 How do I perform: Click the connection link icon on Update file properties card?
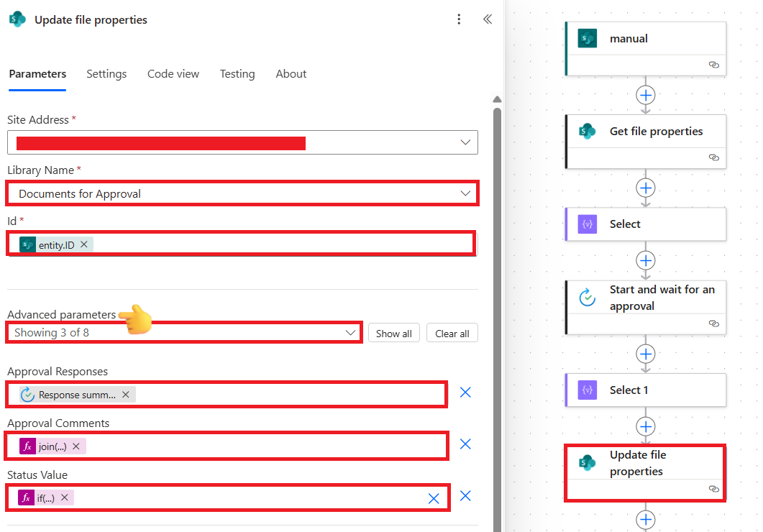pyautogui.click(x=714, y=489)
